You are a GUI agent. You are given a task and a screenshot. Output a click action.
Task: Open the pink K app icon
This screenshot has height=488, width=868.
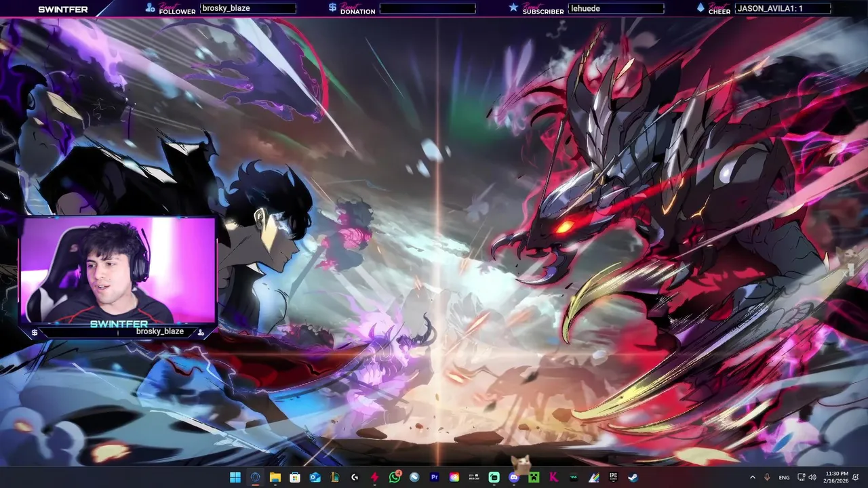tap(554, 477)
